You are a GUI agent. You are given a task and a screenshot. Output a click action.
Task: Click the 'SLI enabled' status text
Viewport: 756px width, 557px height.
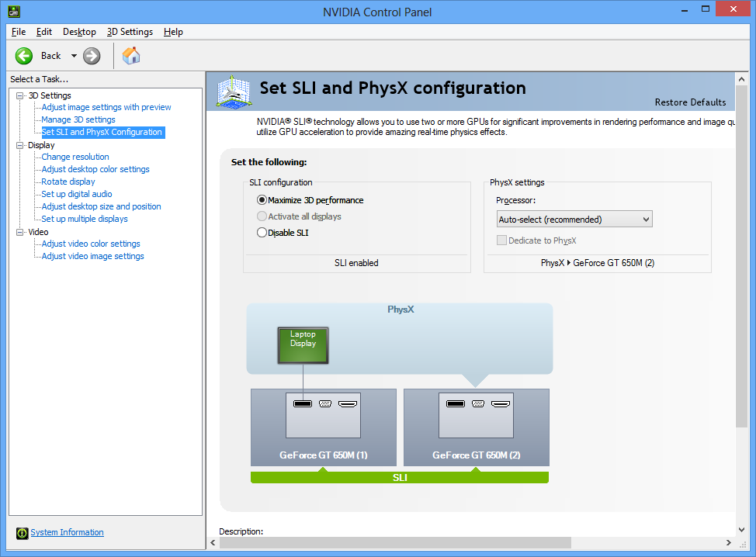tap(356, 263)
